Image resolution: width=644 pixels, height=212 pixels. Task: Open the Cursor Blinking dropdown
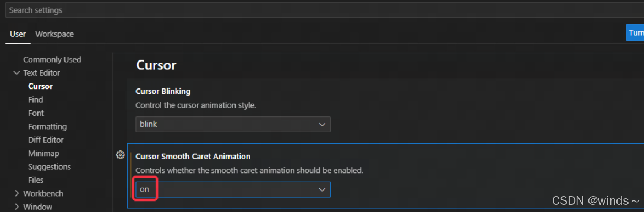pyautogui.click(x=233, y=124)
